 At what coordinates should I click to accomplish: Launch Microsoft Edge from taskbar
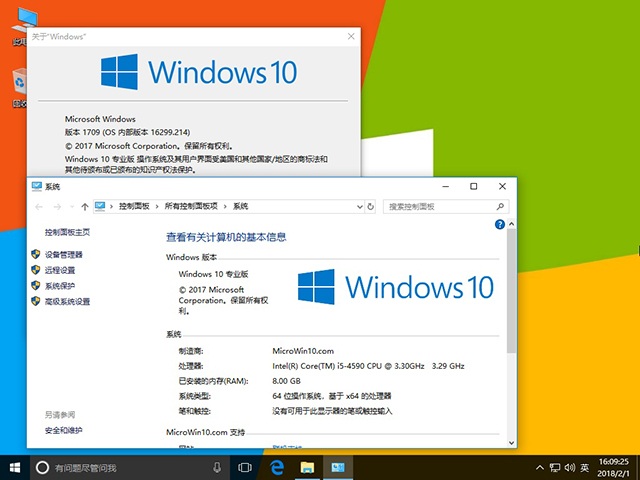tap(277, 468)
